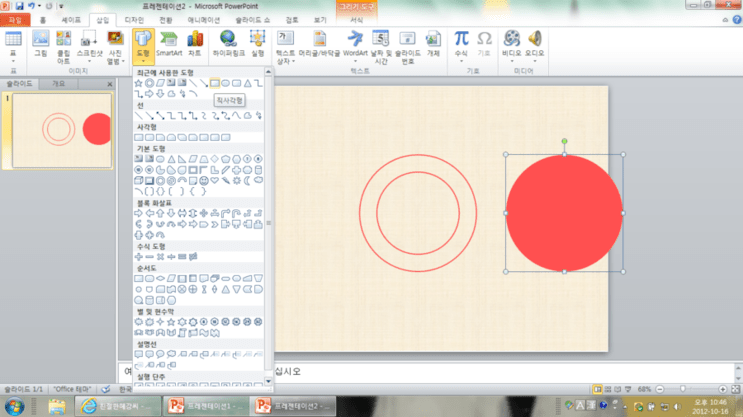The image size is (743, 417).
Task: Pick the smiley face basic shape
Action: click(204, 181)
